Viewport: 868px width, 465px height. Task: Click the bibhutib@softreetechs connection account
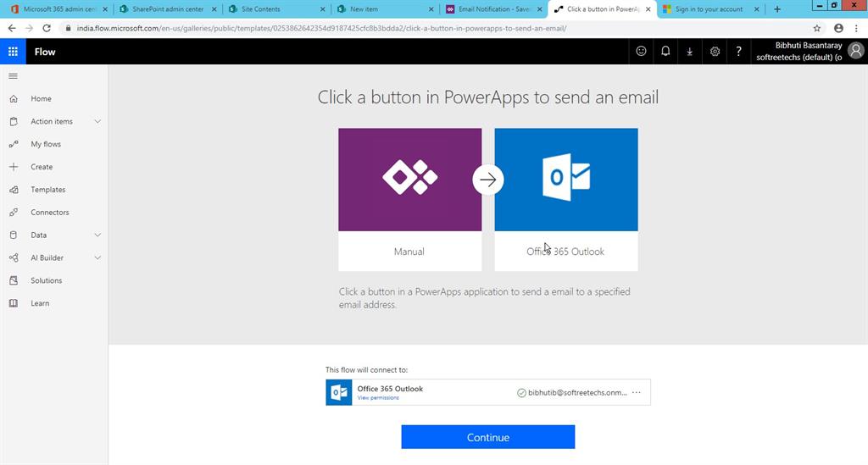click(x=577, y=392)
